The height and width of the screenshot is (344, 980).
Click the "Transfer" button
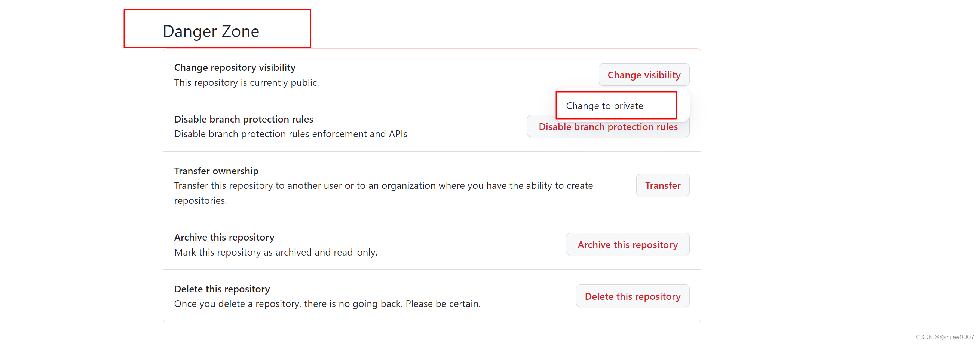click(x=662, y=185)
